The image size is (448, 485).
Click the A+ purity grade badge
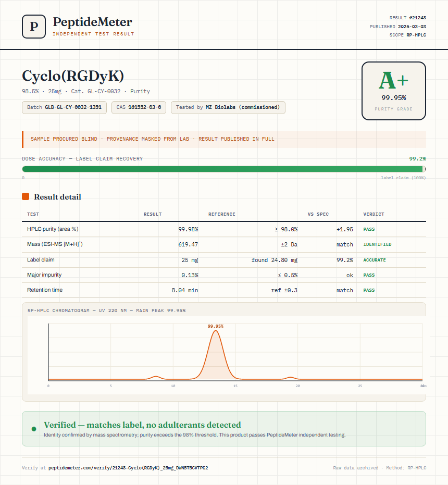pos(393,91)
